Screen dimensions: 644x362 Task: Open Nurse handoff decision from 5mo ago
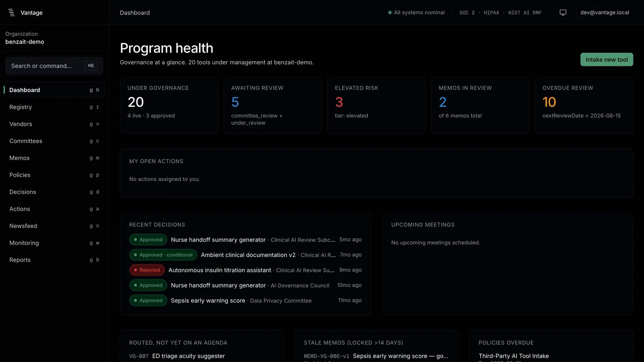pos(246,240)
